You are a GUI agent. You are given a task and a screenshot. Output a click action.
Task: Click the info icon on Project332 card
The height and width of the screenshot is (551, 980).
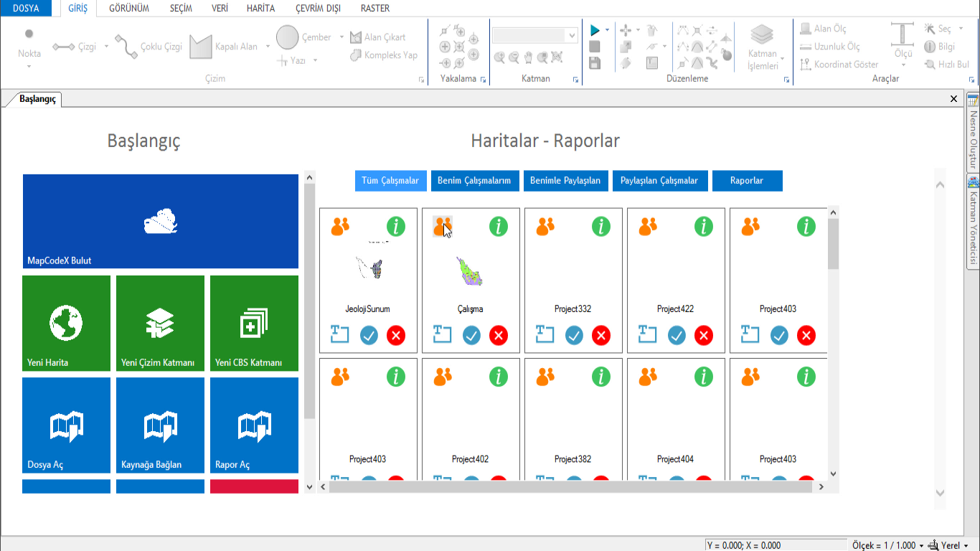click(601, 227)
